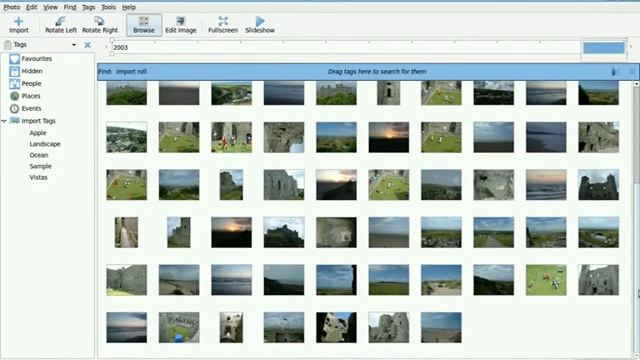Screen dimensions: 640x360
Task: Select Browse view mode
Action: [x=144, y=25]
